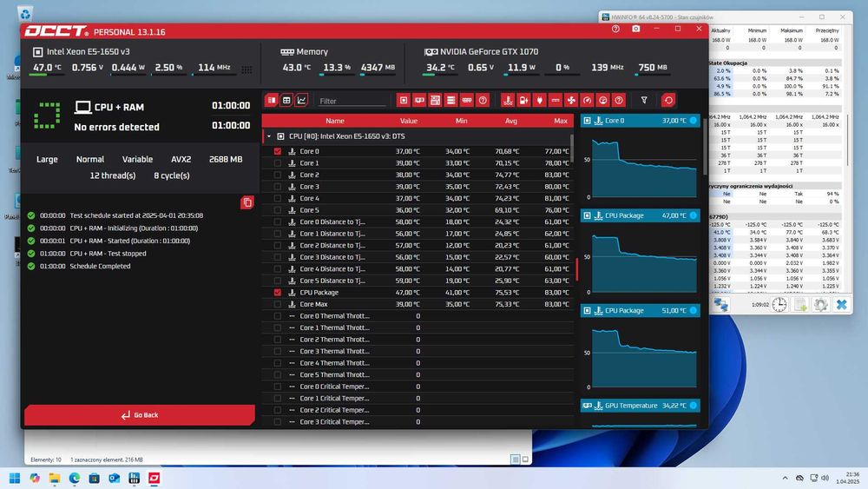Switch to the split-panel monitoring view icon

tap(271, 100)
